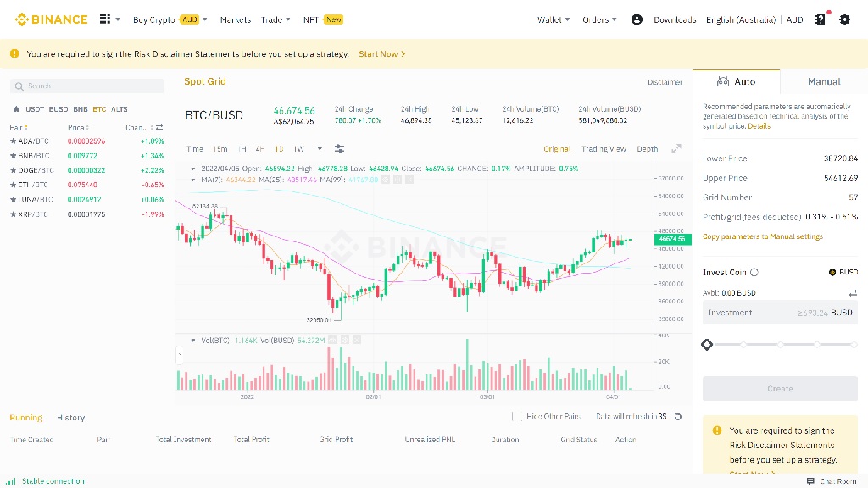Viewport: 868px width, 488px height.
Task: Set investment slider to the middle 50% node
Action: 780,345
